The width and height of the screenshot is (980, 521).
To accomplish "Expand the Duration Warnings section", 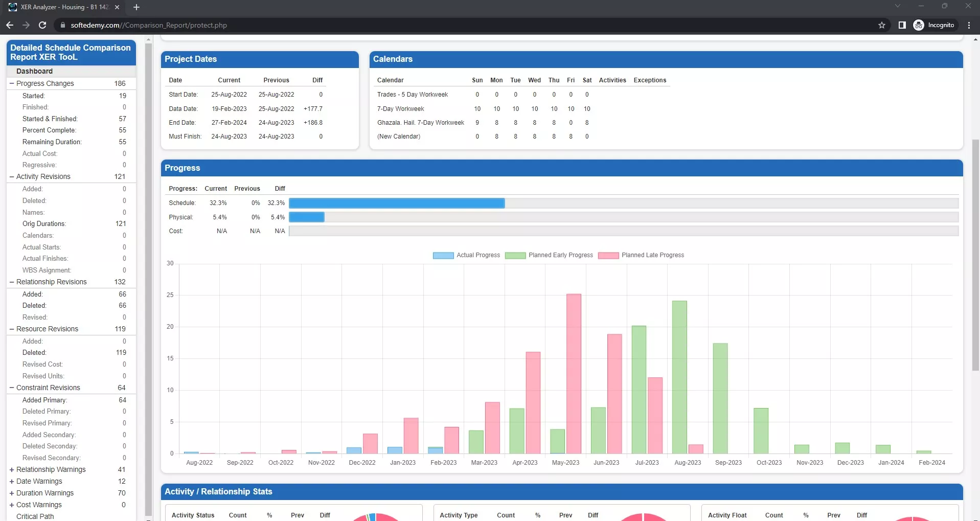I will click(x=12, y=493).
